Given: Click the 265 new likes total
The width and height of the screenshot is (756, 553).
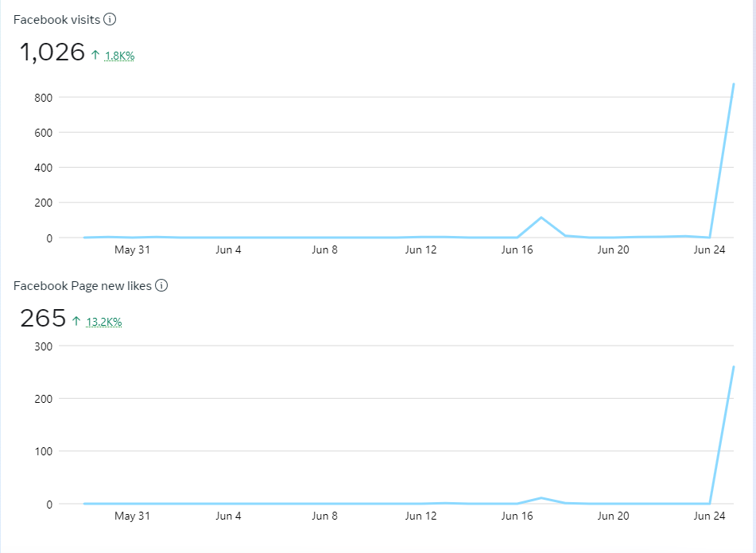Looking at the screenshot, I should coord(43,319).
